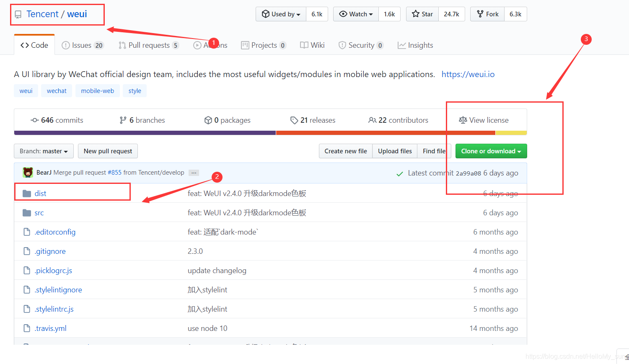
Task: View the 0 packages page
Action: click(227, 120)
